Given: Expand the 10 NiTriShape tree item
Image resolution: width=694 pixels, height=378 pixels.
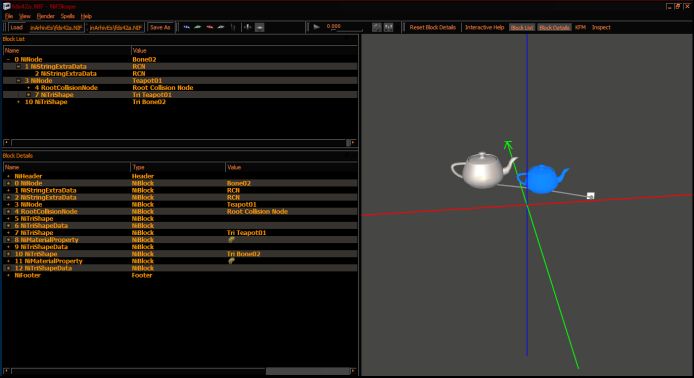Looking at the screenshot, I should 19,102.
